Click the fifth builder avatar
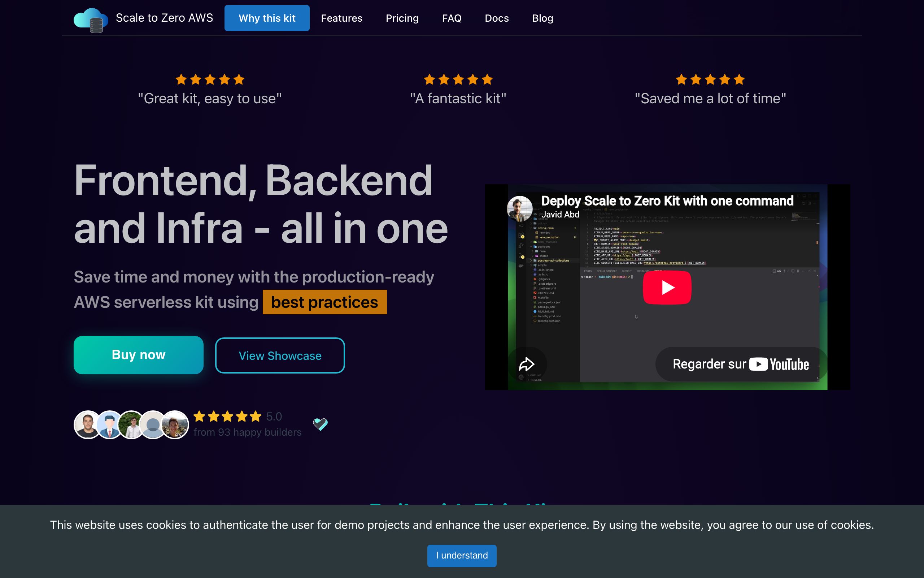 coord(175,425)
